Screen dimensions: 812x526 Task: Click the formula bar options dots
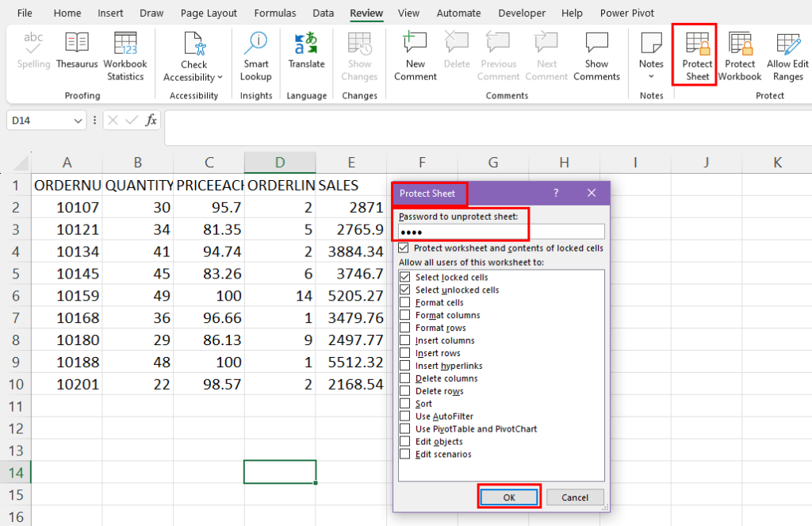click(94, 121)
